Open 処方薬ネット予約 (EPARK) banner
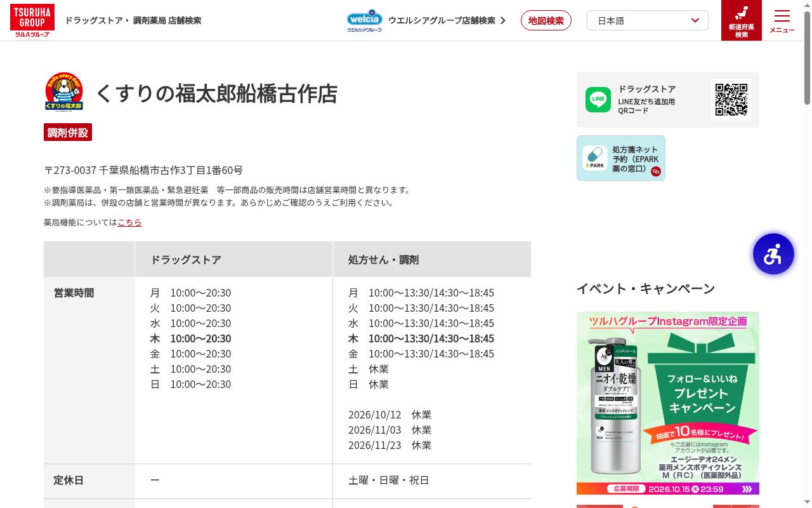 621,158
